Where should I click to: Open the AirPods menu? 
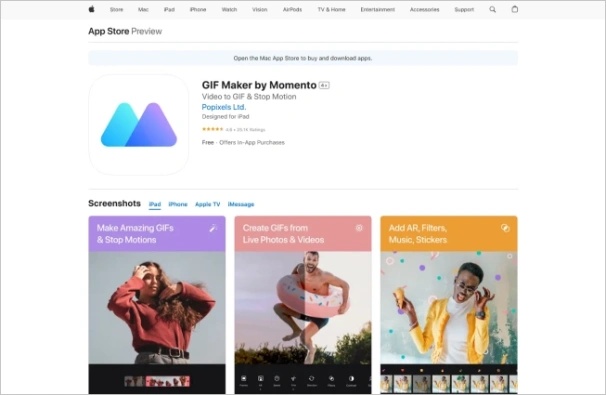[x=292, y=9]
